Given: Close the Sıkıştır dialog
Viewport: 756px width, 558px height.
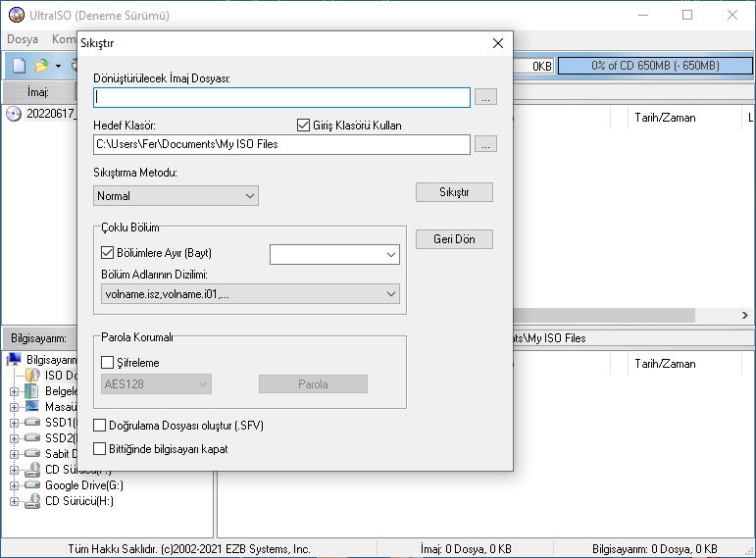Looking at the screenshot, I should 498,43.
